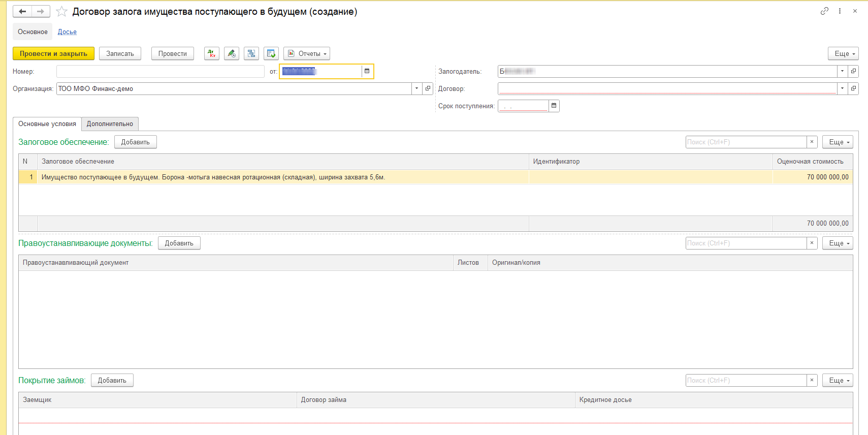Open document structure hierarchy icon
868x435 pixels.
click(251, 53)
